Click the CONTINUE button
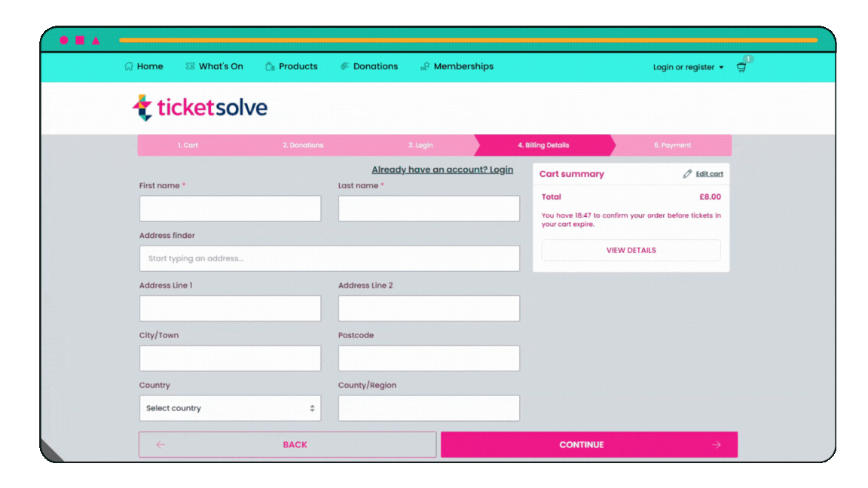The width and height of the screenshot is (868, 488). 589,445
